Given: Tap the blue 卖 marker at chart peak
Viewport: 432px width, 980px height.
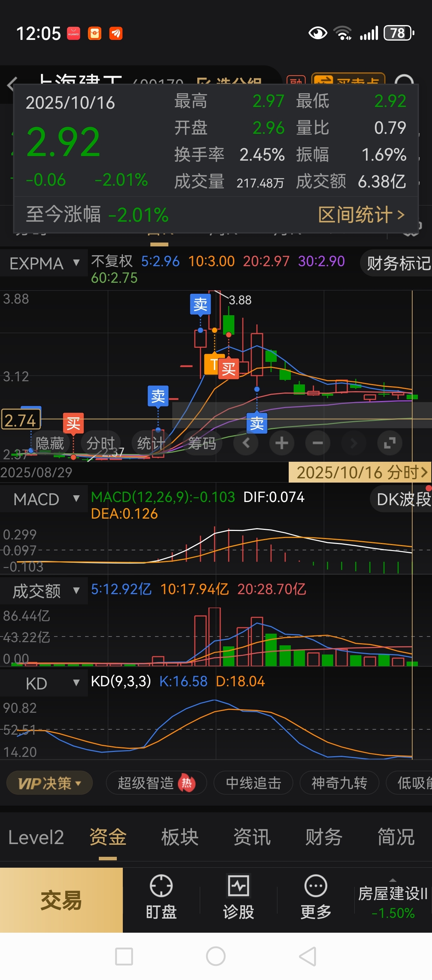Looking at the screenshot, I should point(200,304).
